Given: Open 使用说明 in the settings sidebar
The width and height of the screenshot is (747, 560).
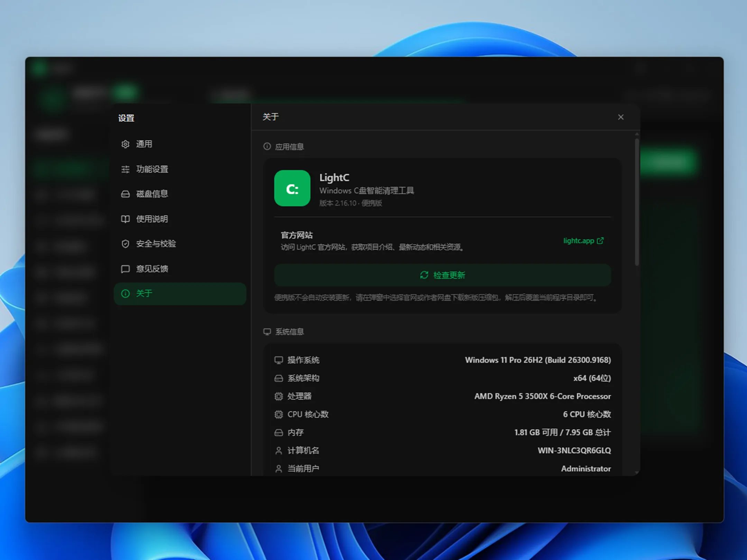Looking at the screenshot, I should pos(180,219).
